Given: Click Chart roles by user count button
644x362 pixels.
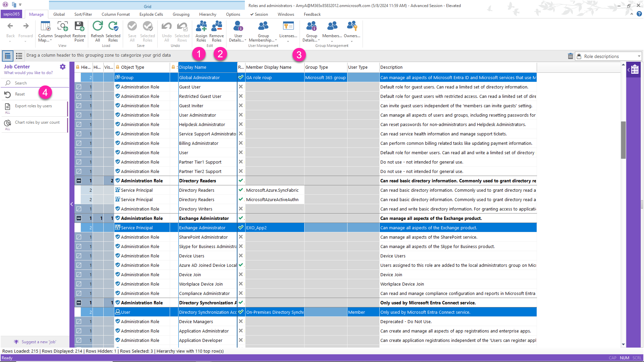Looking at the screenshot, I should coord(37,122).
